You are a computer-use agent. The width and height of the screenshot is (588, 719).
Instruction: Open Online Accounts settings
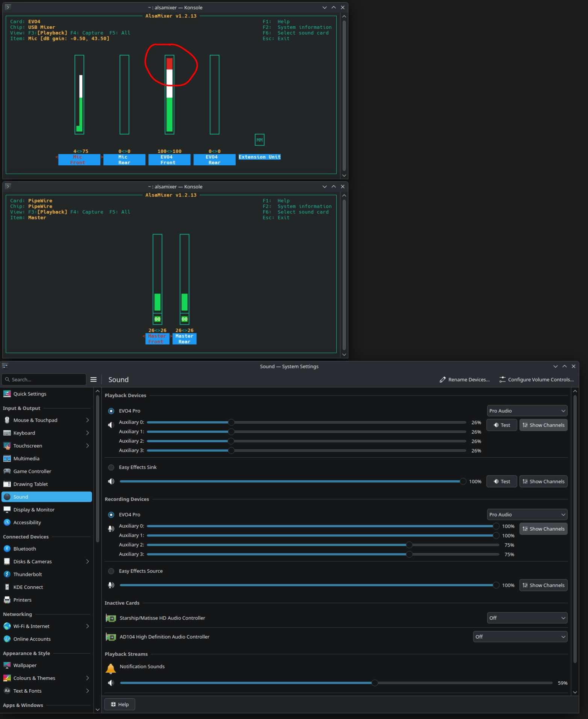pyautogui.click(x=47, y=639)
